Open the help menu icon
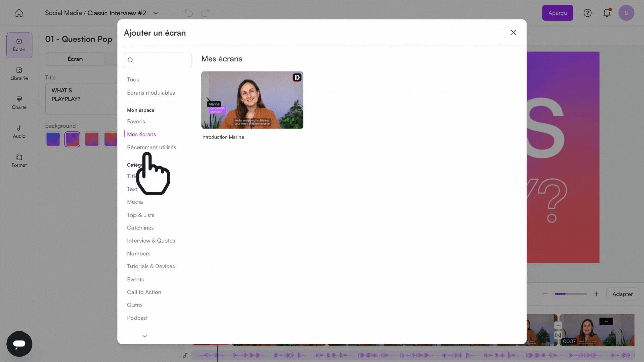This screenshot has height=362, width=644. click(x=588, y=13)
